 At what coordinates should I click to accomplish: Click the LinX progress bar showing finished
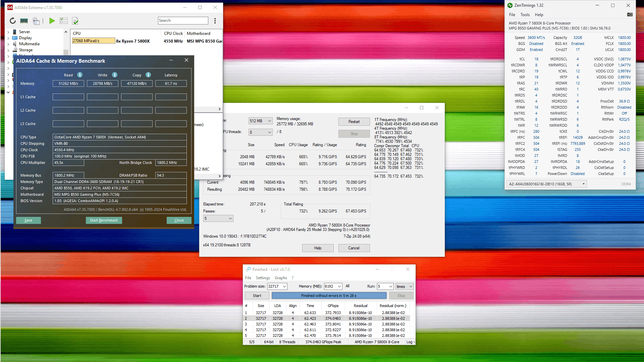[x=329, y=296]
